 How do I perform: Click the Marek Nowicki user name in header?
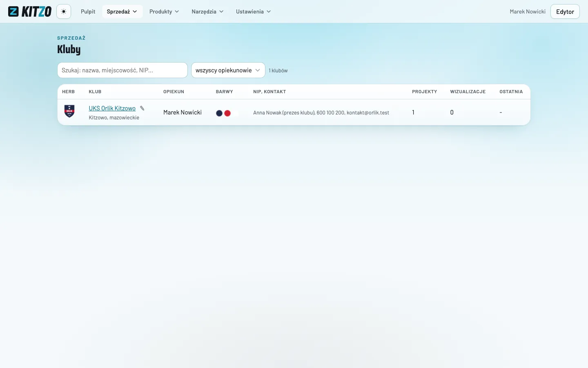[x=528, y=11]
